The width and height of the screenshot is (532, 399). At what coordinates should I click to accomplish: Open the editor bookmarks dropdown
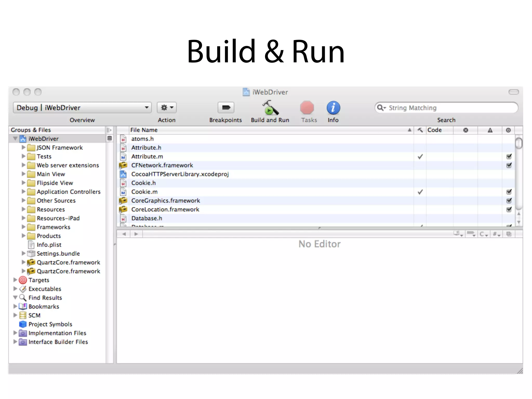point(458,234)
